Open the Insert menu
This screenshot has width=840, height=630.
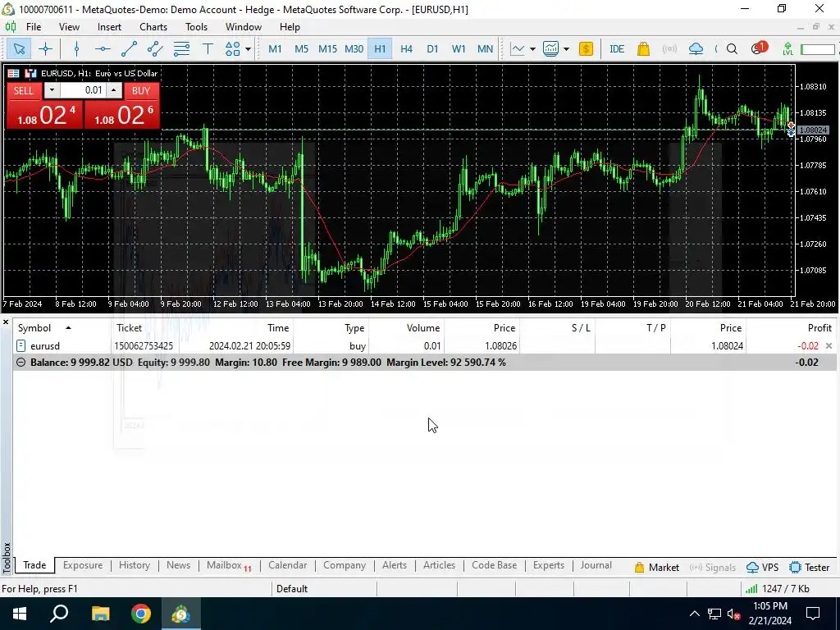(109, 27)
